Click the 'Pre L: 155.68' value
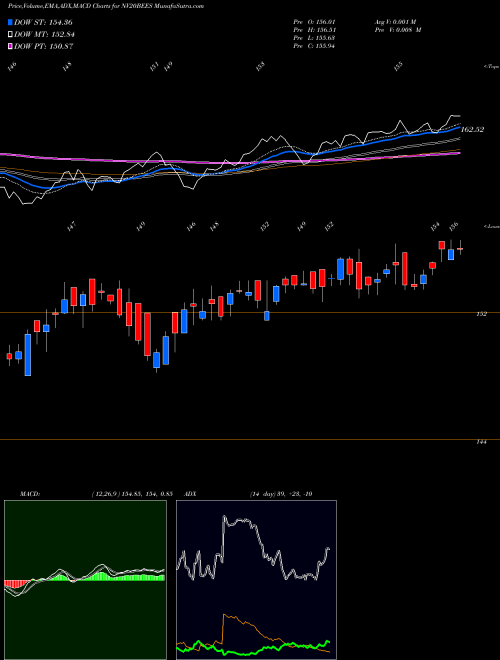Viewport: 500px width, 660px height. pyautogui.click(x=314, y=38)
